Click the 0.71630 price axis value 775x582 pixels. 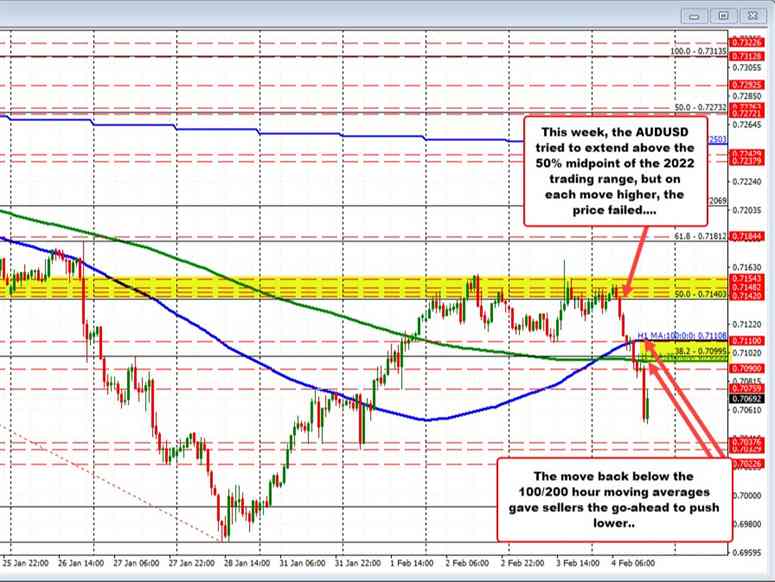(746, 267)
